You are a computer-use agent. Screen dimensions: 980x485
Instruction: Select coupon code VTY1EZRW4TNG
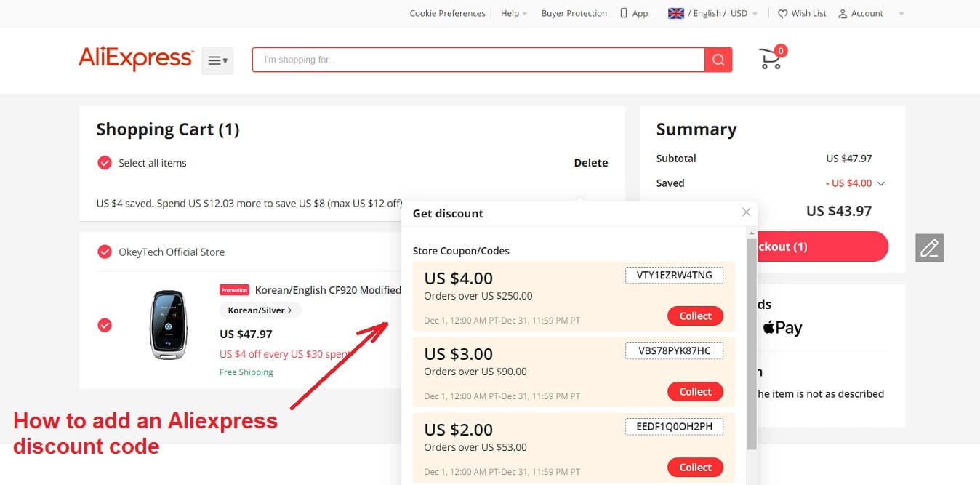(674, 276)
